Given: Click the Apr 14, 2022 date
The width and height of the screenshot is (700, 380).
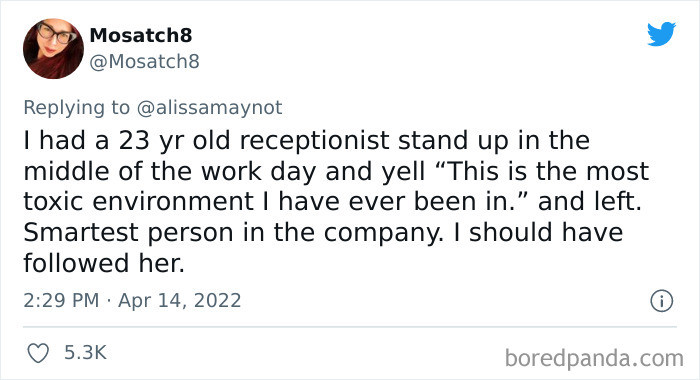Looking at the screenshot, I should (179, 300).
